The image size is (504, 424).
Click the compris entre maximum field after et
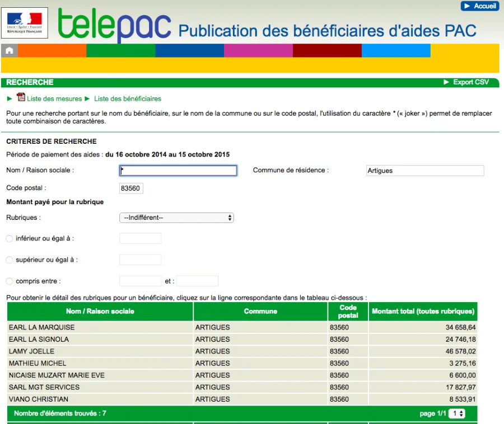tap(197, 281)
